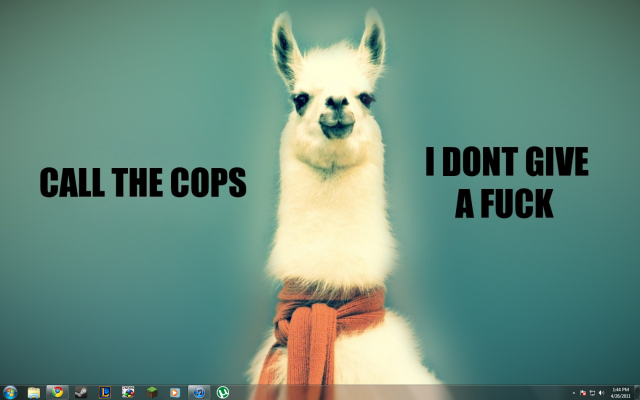Click the "CALL THE COPS" wallpaper text
This screenshot has width=640, height=400.
coord(142,183)
